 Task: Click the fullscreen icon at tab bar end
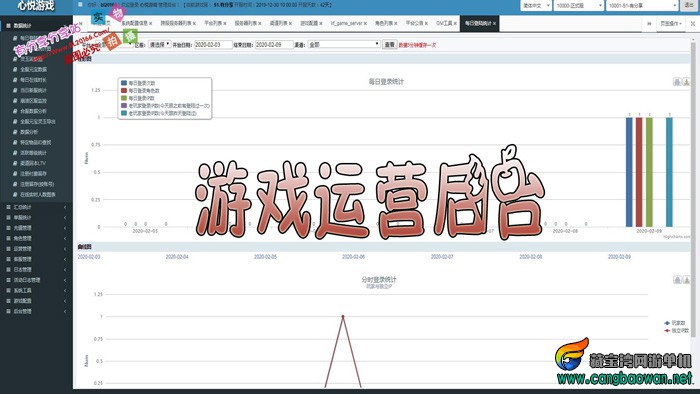[693, 23]
